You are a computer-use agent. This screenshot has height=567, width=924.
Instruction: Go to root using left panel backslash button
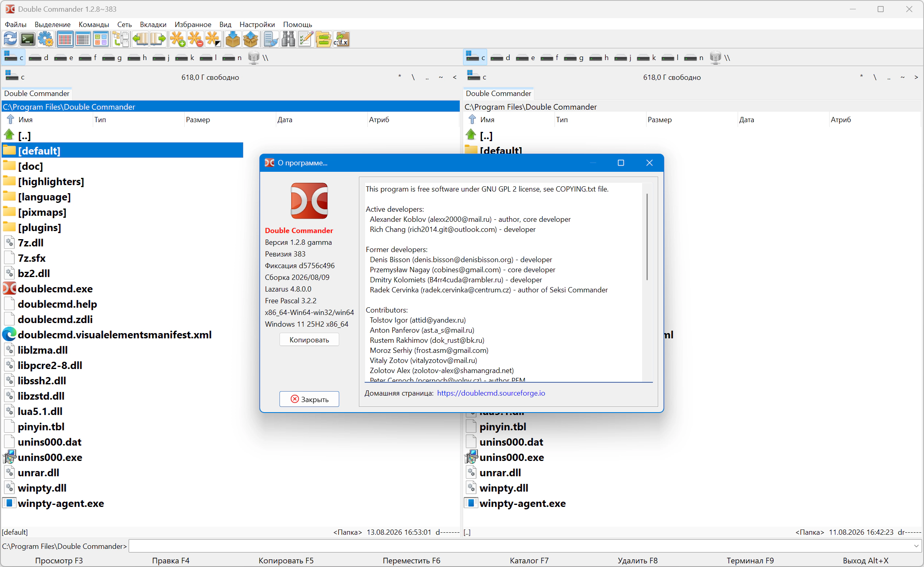pos(413,77)
